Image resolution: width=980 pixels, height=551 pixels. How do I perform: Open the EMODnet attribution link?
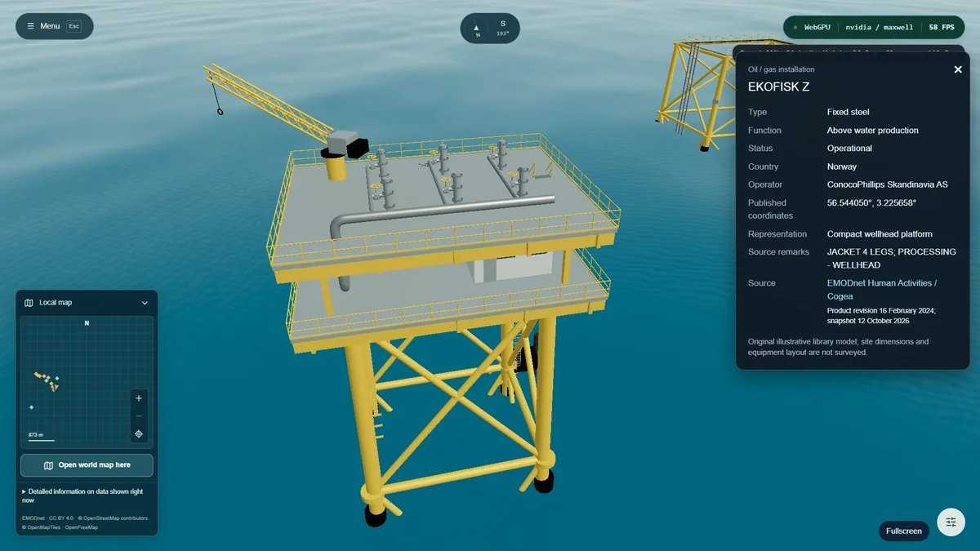[x=33, y=518]
